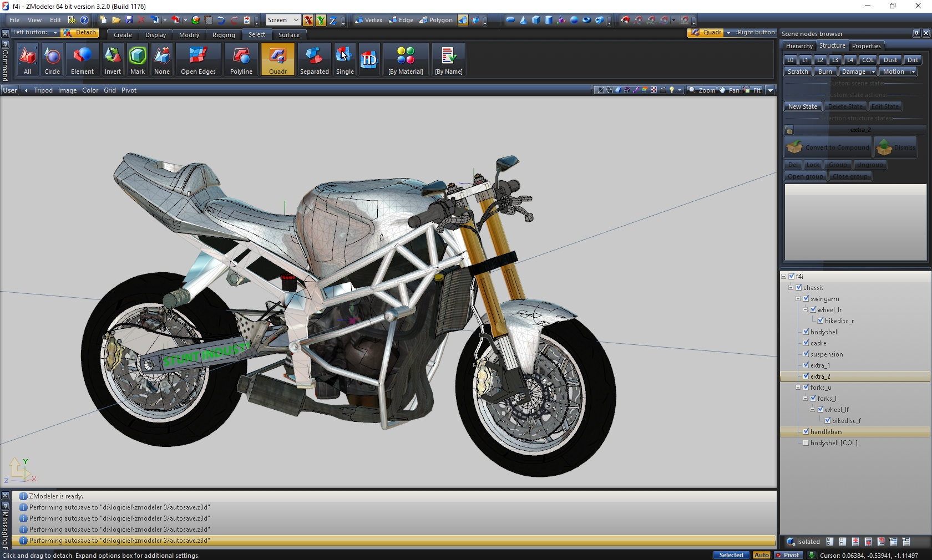Click the By Material selection icon
This screenshot has width=932, height=560.
[406, 59]
